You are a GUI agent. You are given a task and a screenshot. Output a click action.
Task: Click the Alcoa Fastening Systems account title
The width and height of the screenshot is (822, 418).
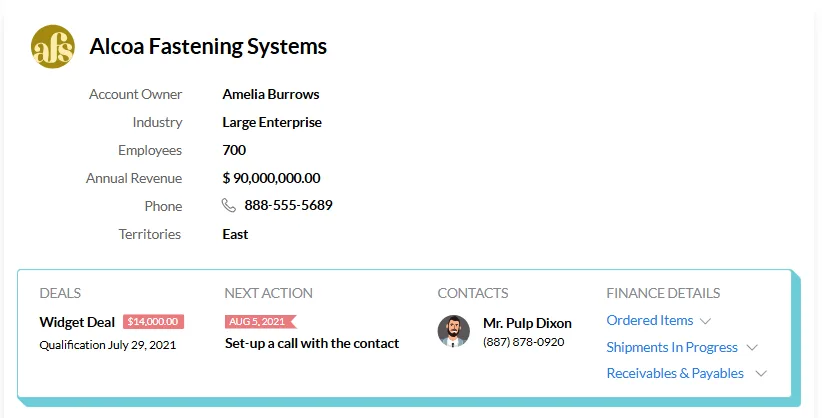[208, 47]
